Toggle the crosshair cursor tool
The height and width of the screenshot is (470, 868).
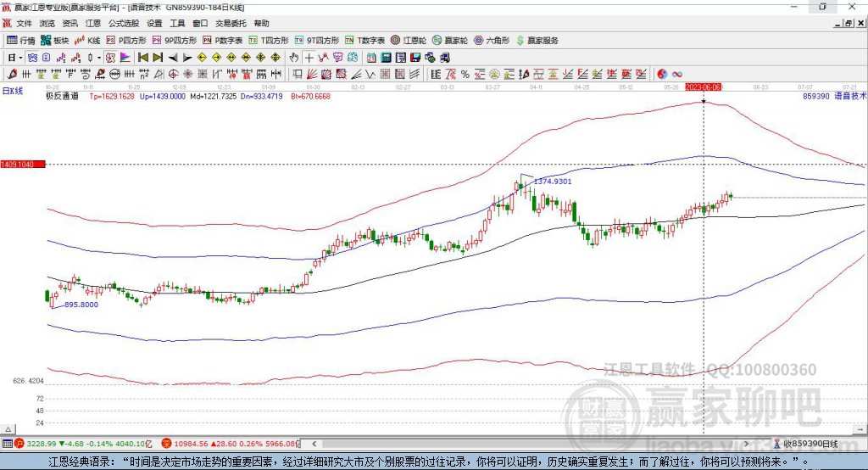click(309, 58)
